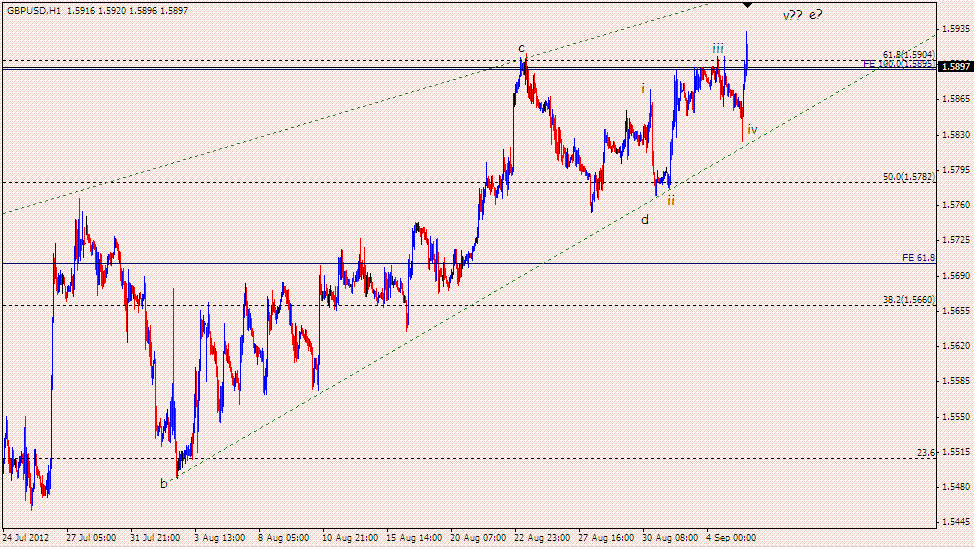Select the GBPUSD,H1 chart title text
974x547 pixels.
click(35, 11)
